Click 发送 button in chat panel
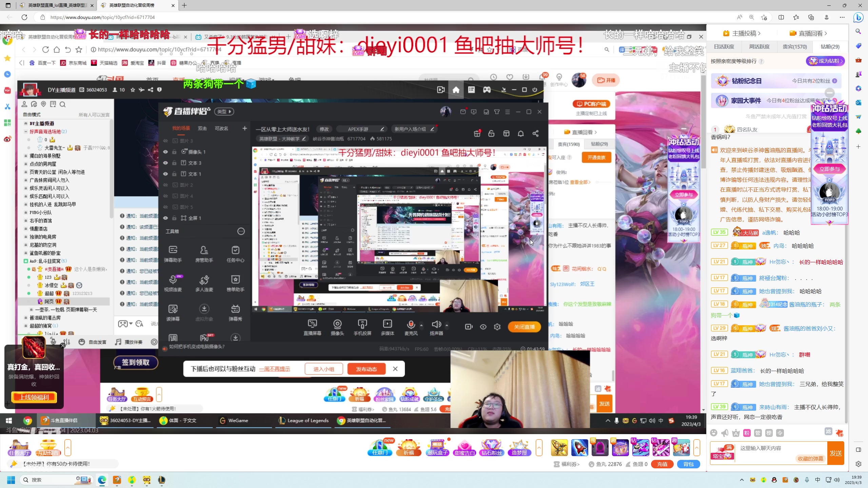The height and width of the screenshot is (488, 868). (835, 453)
